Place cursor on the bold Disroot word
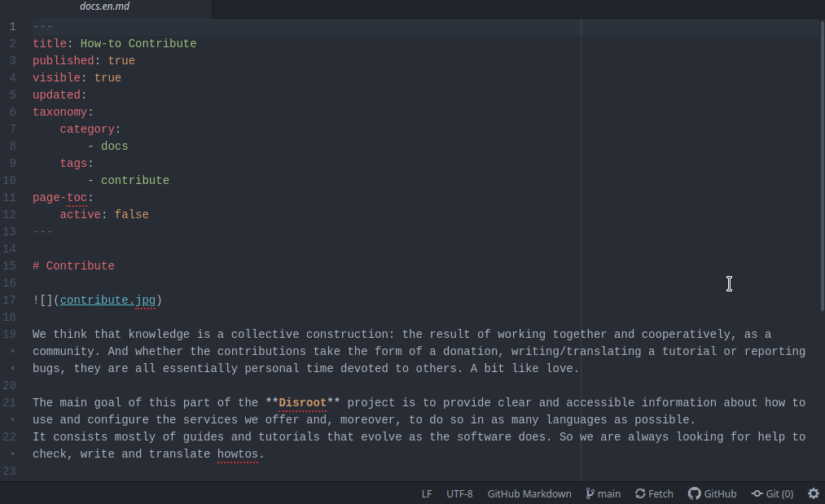The width and height of the screenshot is (825, 504). point(302,403)
